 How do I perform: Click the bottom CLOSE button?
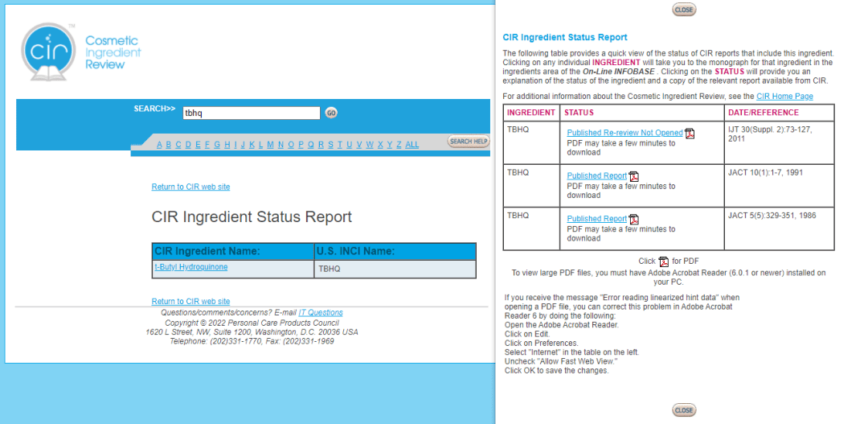[684, 410]
